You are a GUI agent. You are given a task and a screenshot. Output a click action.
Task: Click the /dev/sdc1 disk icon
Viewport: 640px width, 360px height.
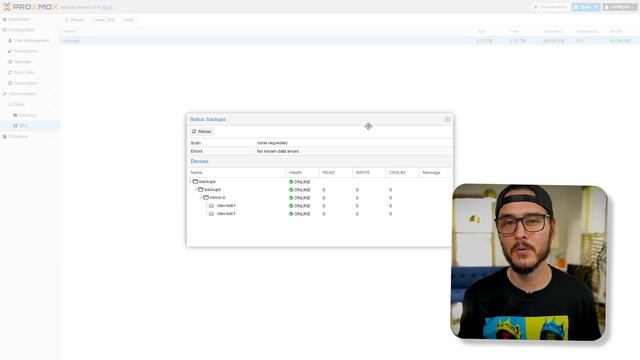coord(211,214)
